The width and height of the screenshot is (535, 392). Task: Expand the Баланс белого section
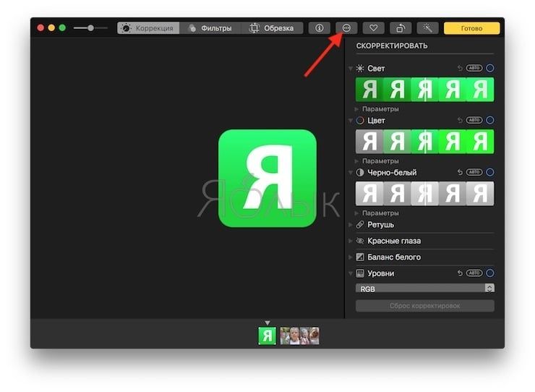[x=351, y=257]
